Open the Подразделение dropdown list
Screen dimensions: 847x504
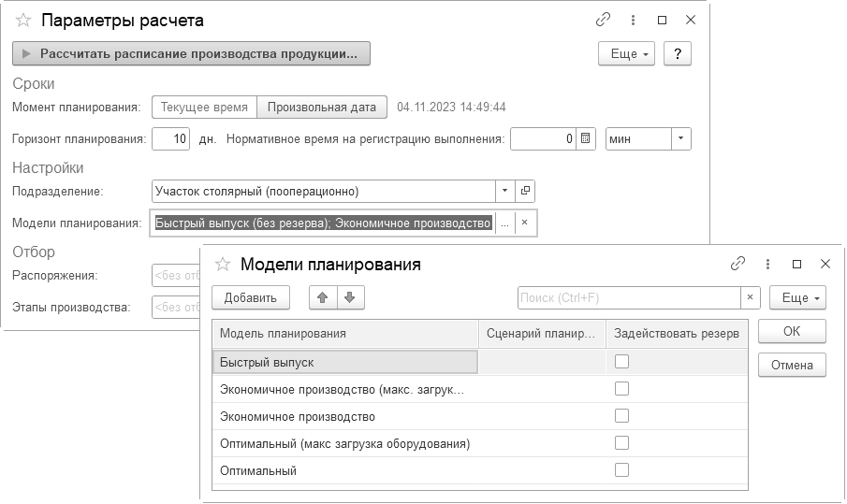tap(505, 191)
